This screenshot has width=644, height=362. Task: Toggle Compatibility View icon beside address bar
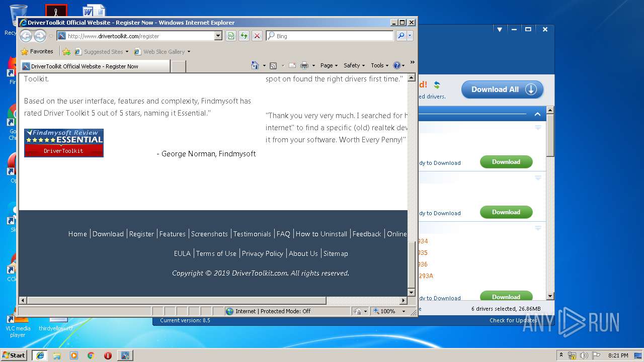[231, 36]
